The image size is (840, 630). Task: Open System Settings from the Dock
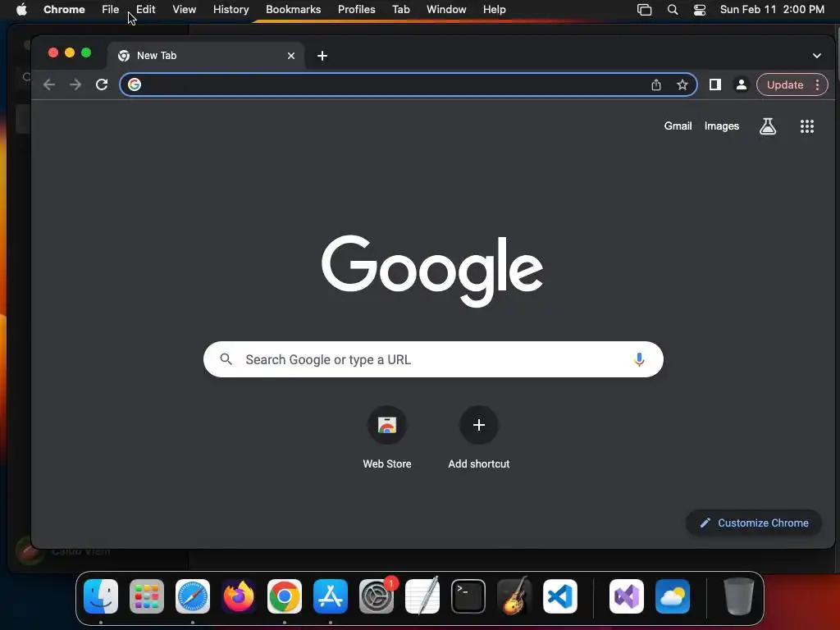377,596
